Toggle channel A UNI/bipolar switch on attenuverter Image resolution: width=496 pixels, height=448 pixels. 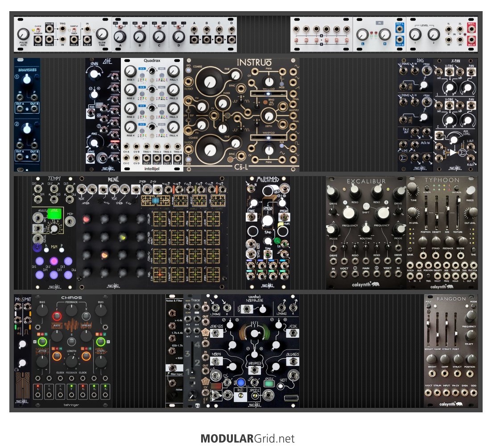(120, 28)
